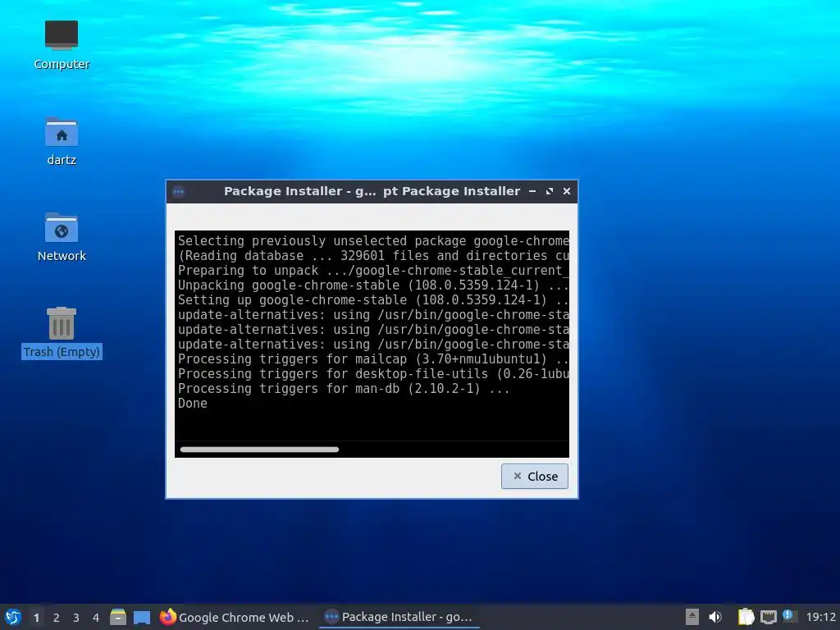The height and width of the screenshot is (630, 840).
Task: Click the show desktop taskbar icon
Action: [141, 617]
